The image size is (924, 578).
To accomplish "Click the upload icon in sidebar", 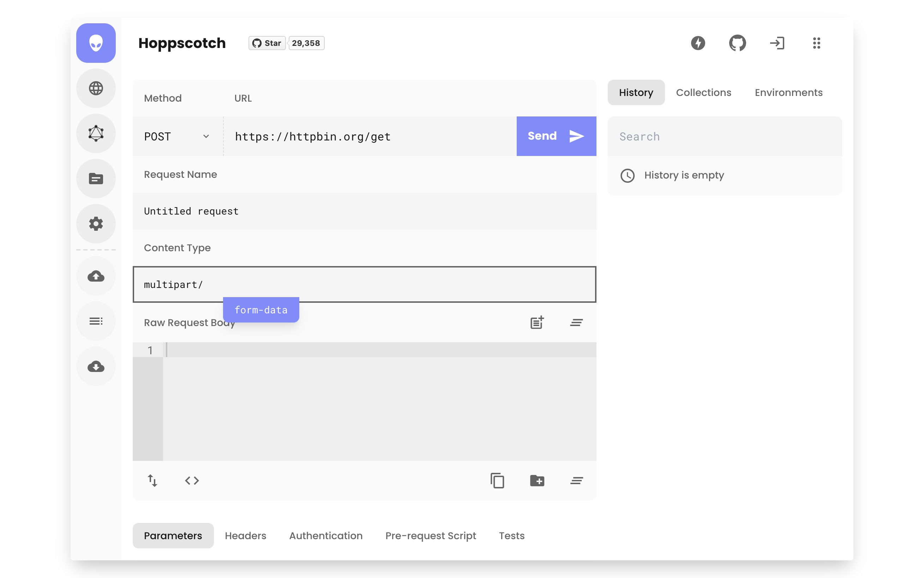I will pos(96,276).
